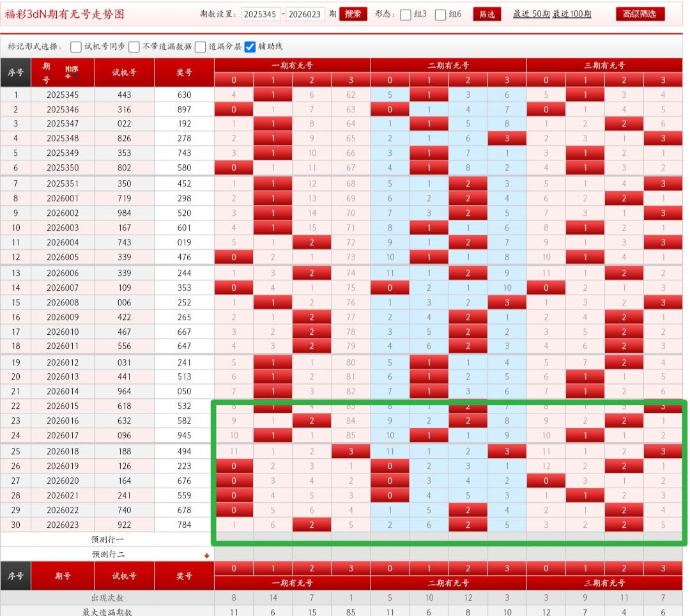Select period cell 2026008
The height and width of the screenshot is (616, 690).
point(63,302)
